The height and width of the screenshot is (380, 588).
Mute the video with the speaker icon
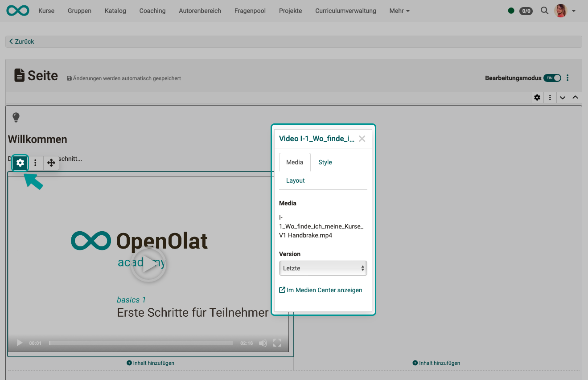263,343
